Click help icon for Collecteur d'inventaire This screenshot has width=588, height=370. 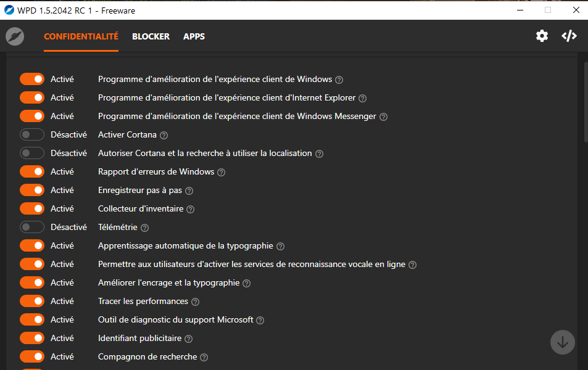[191, 209]
